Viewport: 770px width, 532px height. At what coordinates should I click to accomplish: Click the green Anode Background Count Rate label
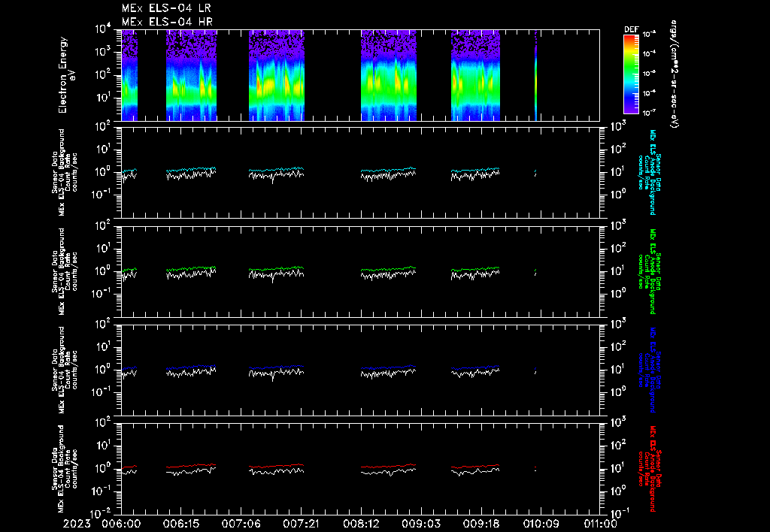click(649, 271)
